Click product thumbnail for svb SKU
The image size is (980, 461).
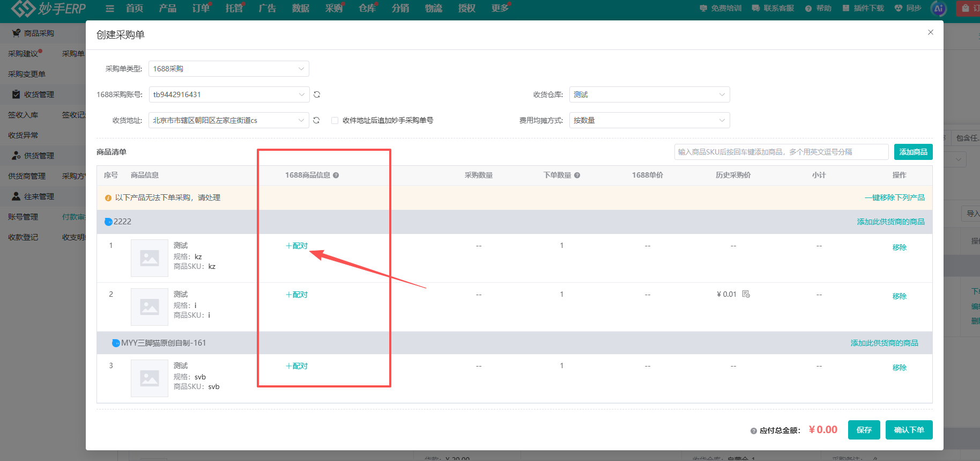pos(150,378)
